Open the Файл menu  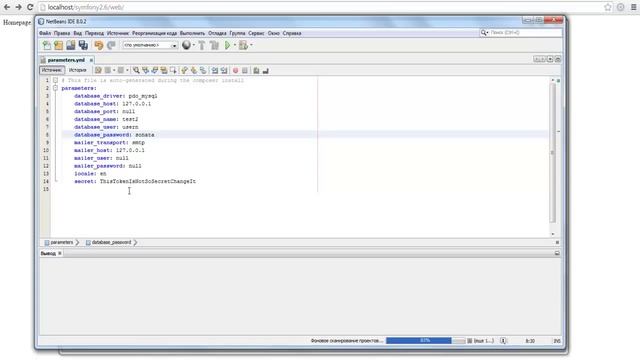click(45, 33)
